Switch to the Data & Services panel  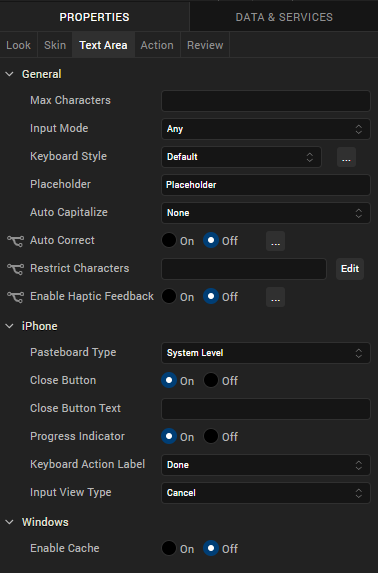[284, 17]
